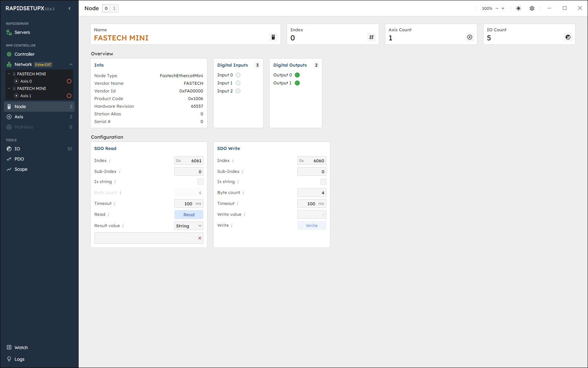Click the SDO Write Sub-Index field
Image resolution: width=588 pixels, height=368 pixels.
click(312, 171)
